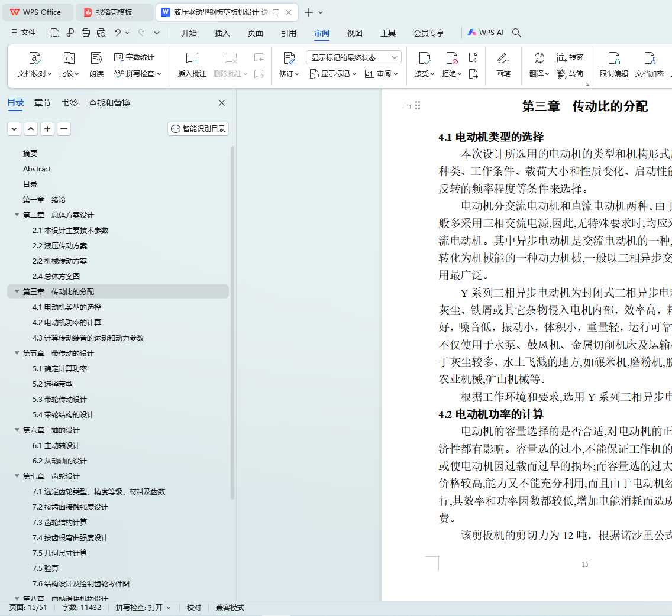Screen dimensions: 672x616
Task: Click the up chevron button in outline panel
Action: tap(31, 129)
